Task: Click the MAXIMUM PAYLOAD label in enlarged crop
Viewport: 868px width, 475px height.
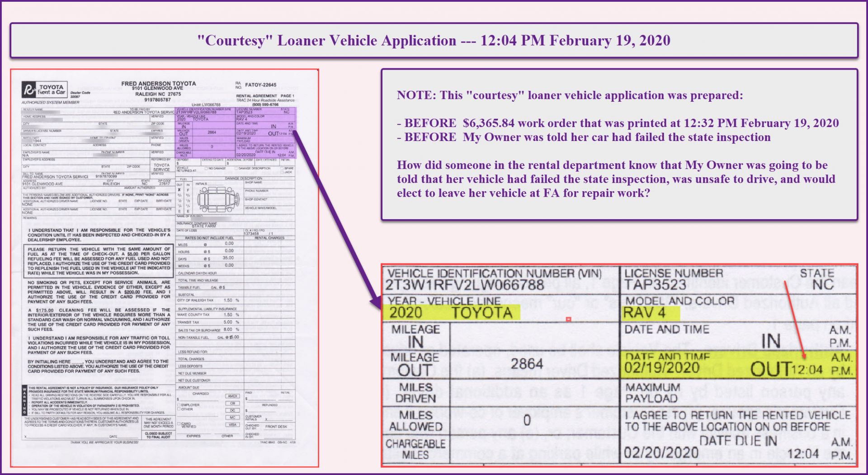Action: point(652,393)
